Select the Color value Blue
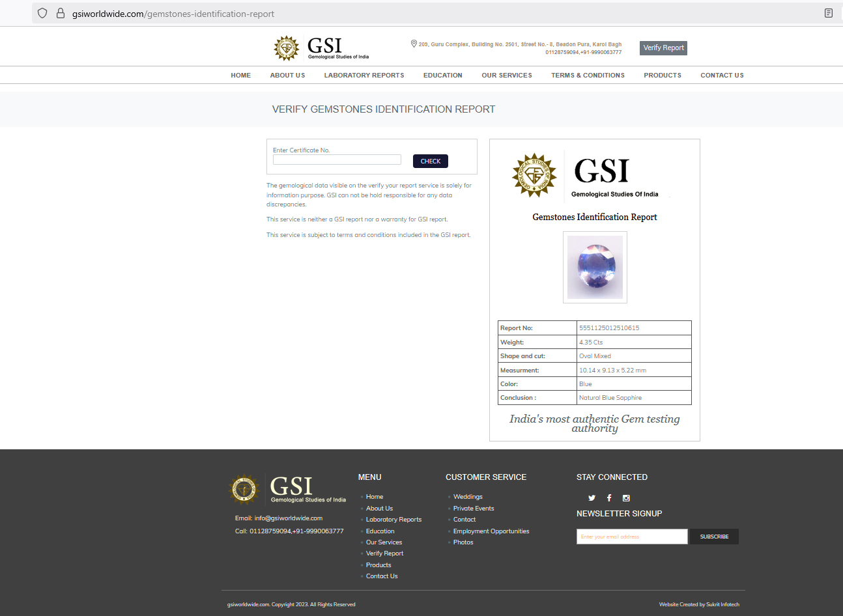This screenshot has height=616, width=843. [586, 384]
